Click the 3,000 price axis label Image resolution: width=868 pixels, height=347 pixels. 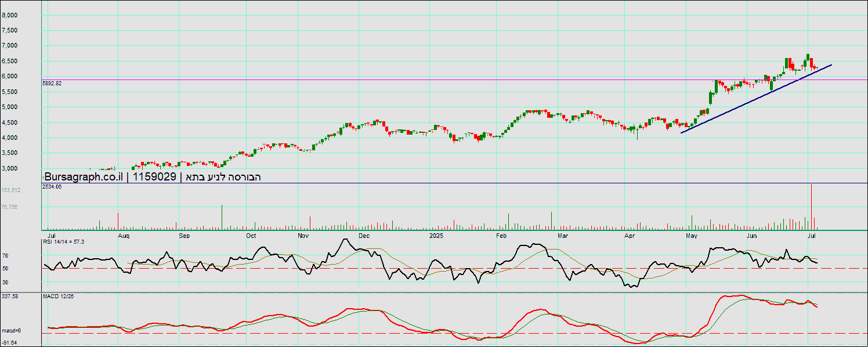(x=9, y=169)
